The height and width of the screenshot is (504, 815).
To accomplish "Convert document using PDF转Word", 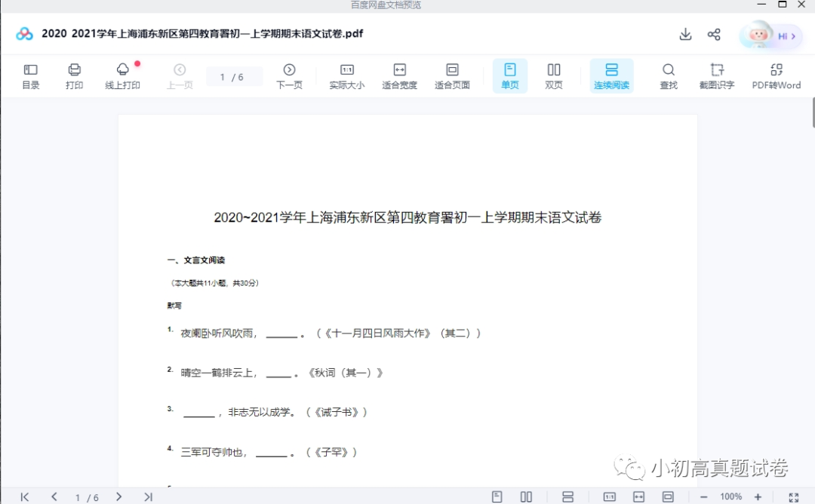I will pos(777,76).
